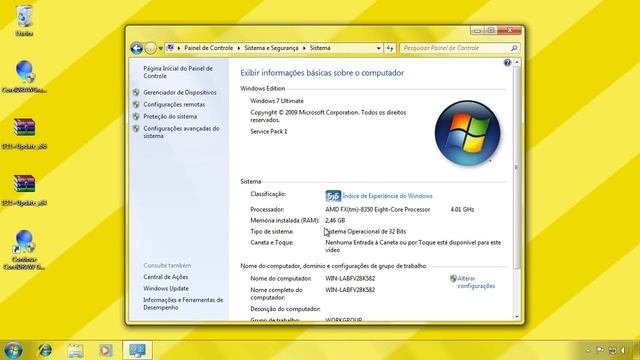The height and width of the screenshot is (360, 640).
Task: Open Gerenciador de Dispositivos link
Action: 180,93
